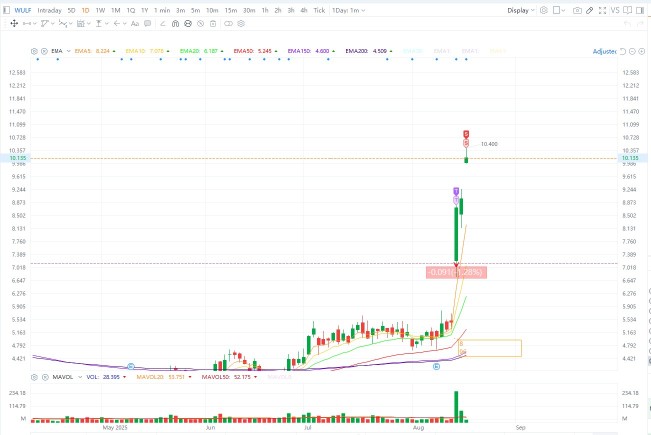Expand the Display dropdown
The image size is (651, 435).
point(521,10)
